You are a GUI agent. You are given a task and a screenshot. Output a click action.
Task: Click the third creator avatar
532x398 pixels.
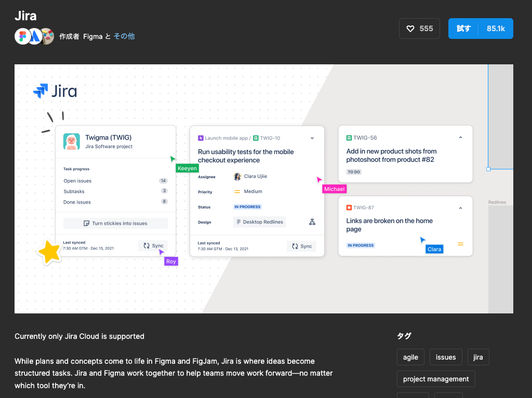[x=48, y=36]
